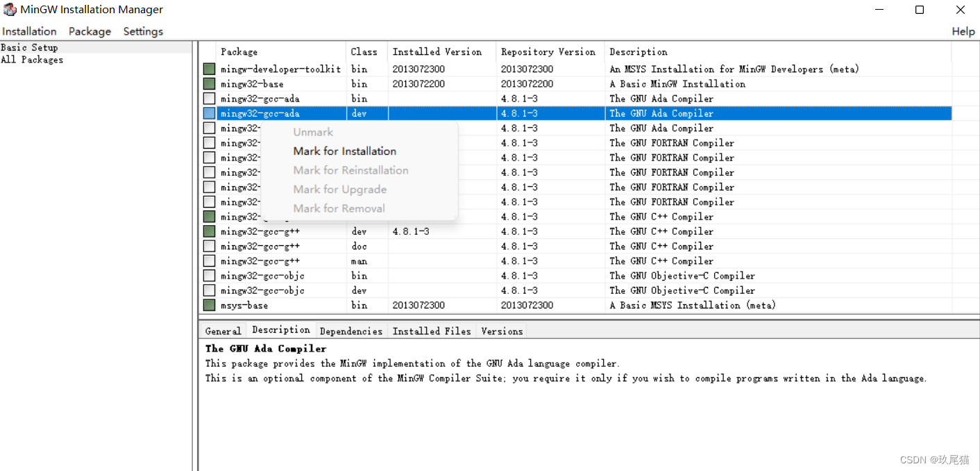Click the mingw32-gcc-g++ name in man row

click(260, 261)
